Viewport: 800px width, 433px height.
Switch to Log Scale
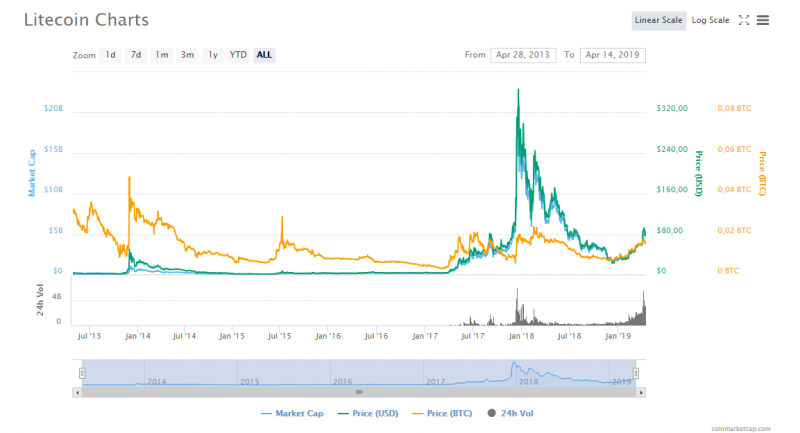(x=710, y=20)
